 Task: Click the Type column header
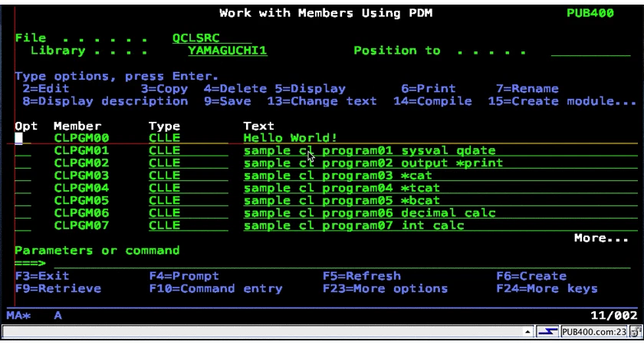point(164,126)
